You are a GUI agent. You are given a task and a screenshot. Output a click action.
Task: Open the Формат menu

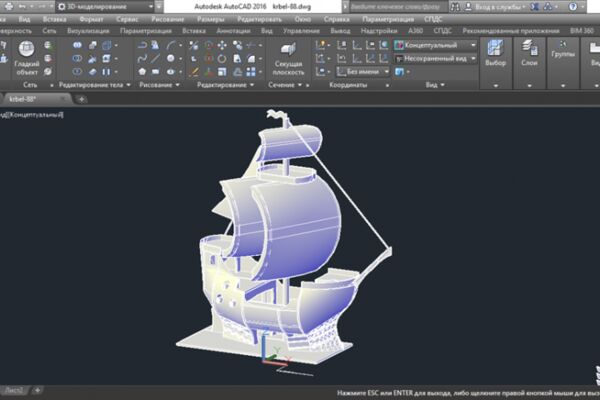tap(91, 19)
